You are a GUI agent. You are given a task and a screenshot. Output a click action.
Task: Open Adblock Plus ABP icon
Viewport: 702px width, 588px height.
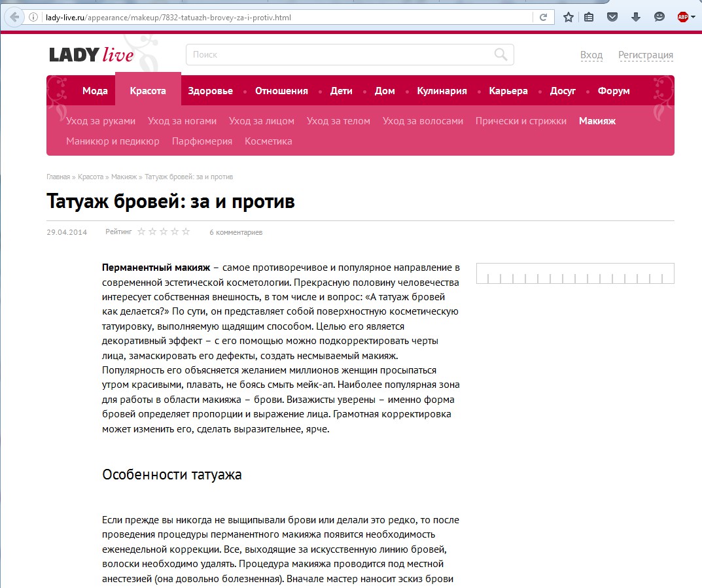(x=683, y=18)
